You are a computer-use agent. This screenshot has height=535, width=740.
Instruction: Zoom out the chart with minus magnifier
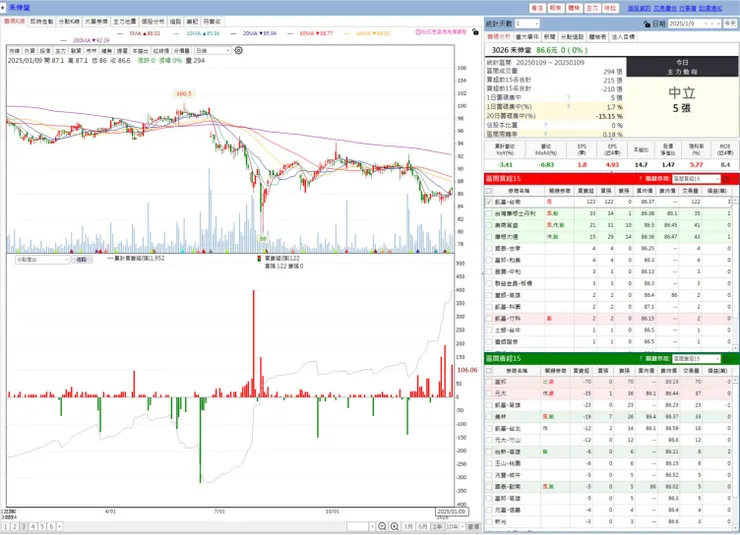point(382,527)
